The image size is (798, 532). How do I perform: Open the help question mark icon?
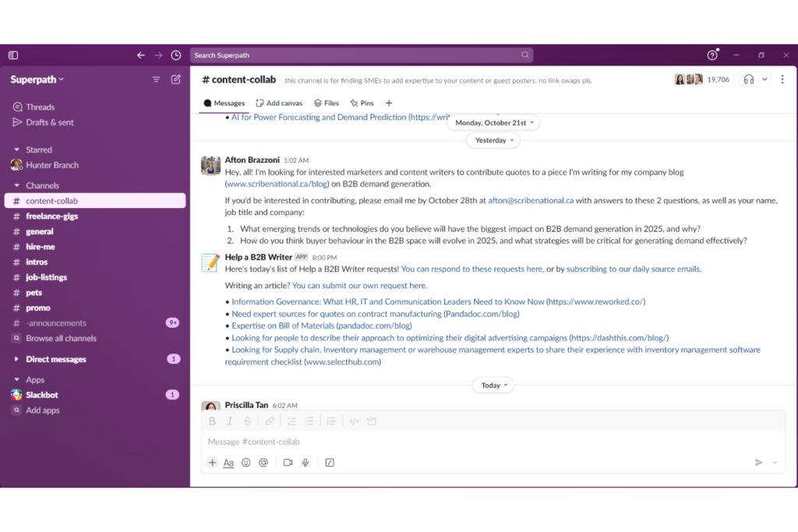click(x=711, y=55)
